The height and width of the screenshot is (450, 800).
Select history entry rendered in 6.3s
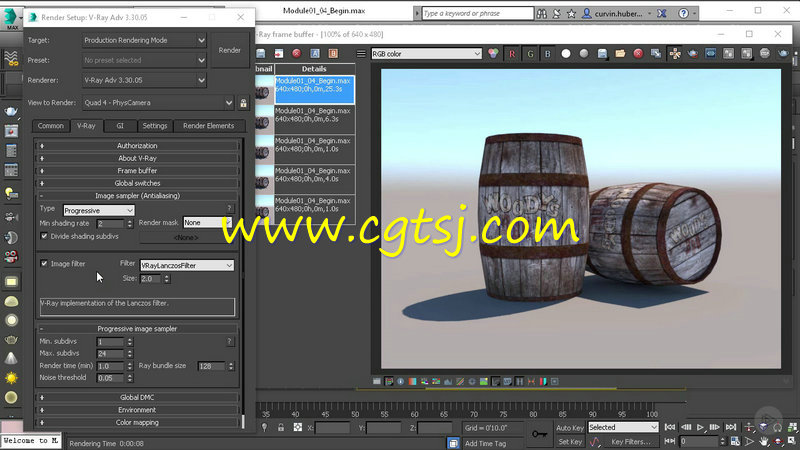(x=314, y=119)
